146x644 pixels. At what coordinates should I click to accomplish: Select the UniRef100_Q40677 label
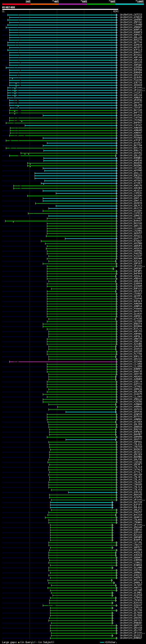(x=131, y=103)
